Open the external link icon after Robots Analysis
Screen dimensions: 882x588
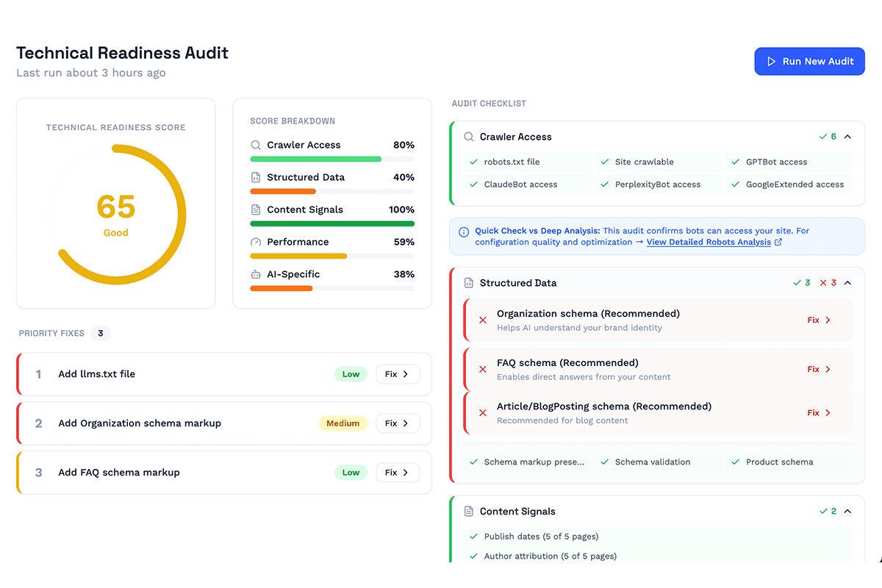[x=780, y=242]
